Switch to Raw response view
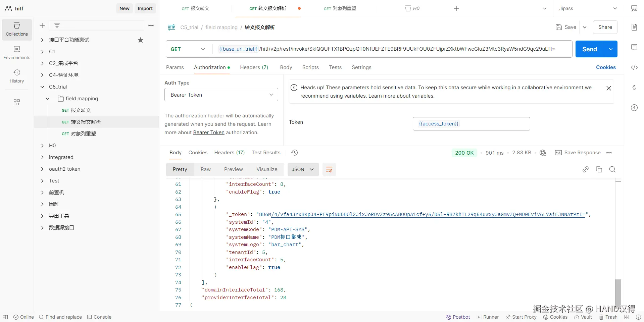The width and height of the screenshot is (644, 322). pos(205,169)
